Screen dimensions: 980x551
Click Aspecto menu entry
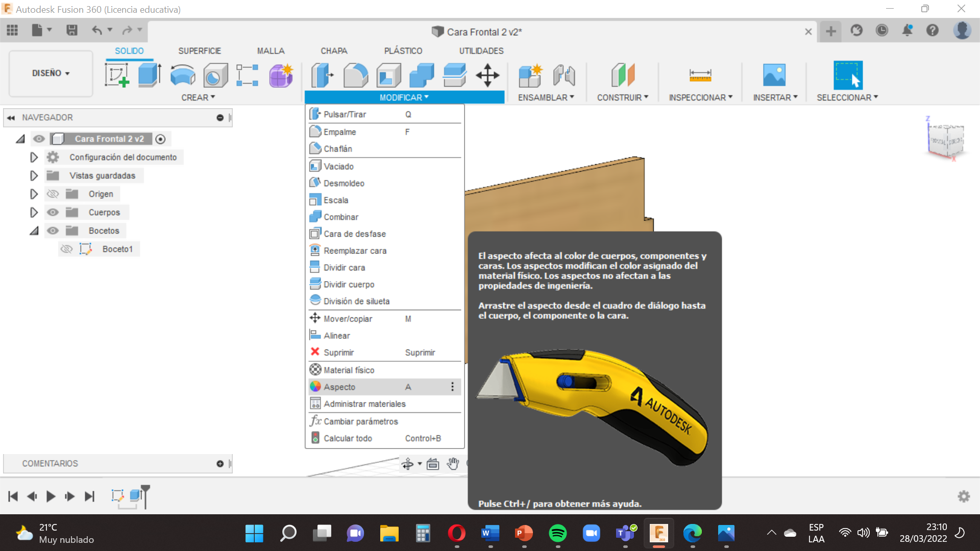(384, 387)
